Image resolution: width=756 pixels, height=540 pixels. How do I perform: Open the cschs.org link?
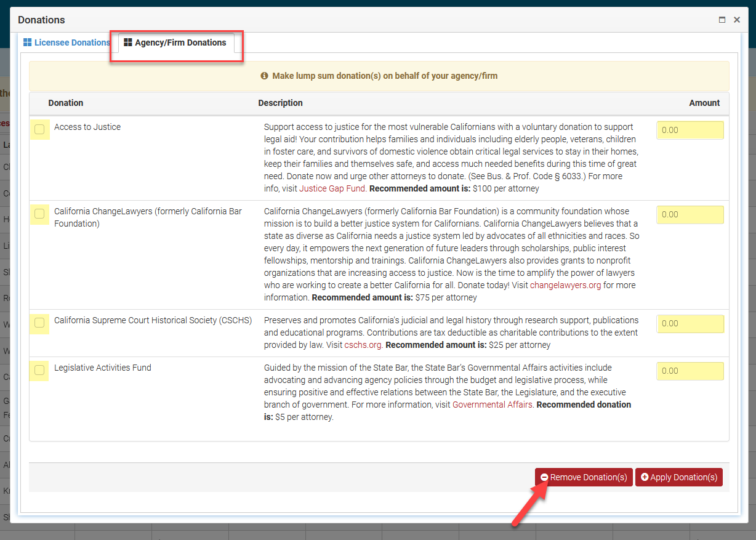(x=363, y=345)
